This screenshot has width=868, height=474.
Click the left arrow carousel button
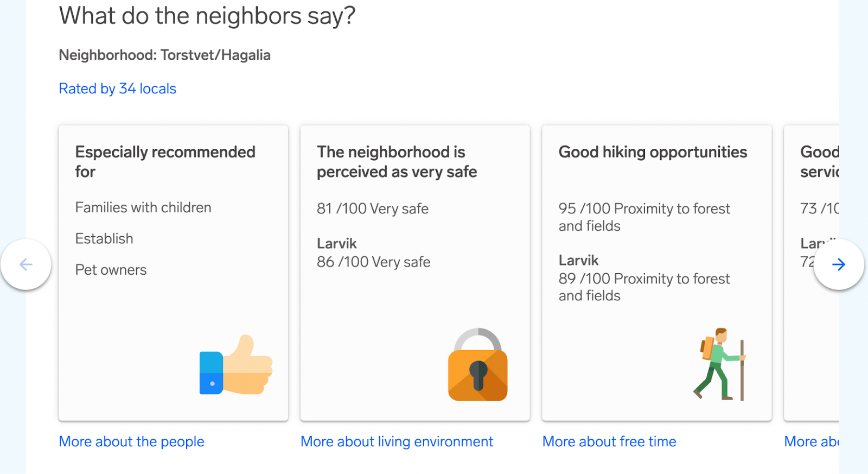[26, 264]
